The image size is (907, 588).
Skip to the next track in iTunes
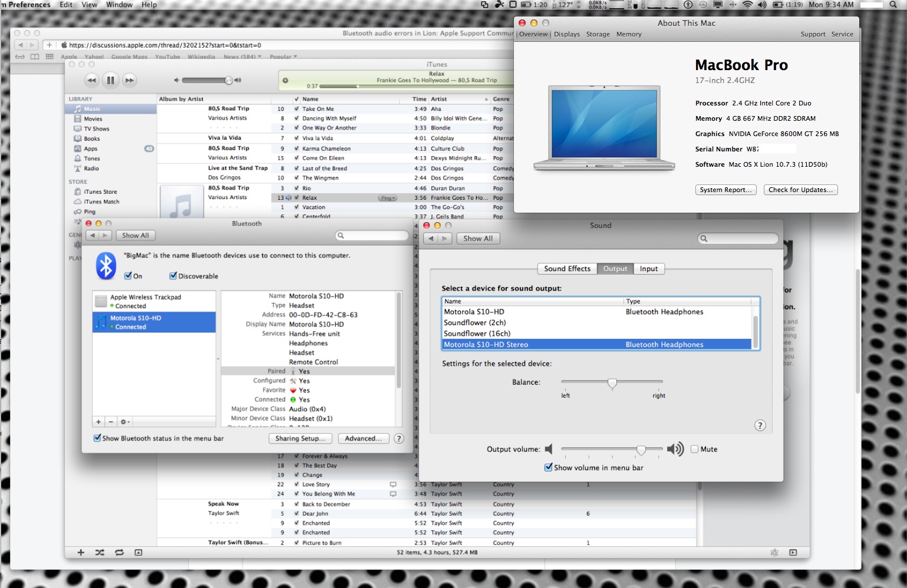click(130, 80)
